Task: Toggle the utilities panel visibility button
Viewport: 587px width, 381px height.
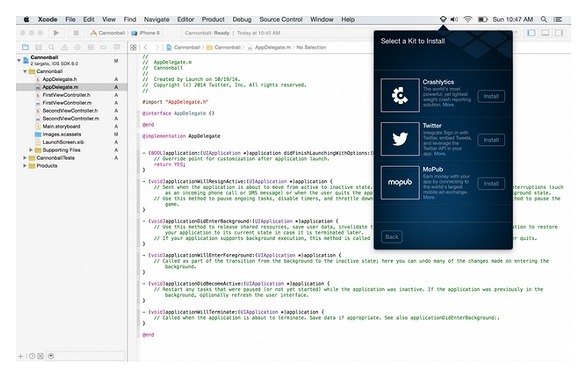Action: coord(559,33)
